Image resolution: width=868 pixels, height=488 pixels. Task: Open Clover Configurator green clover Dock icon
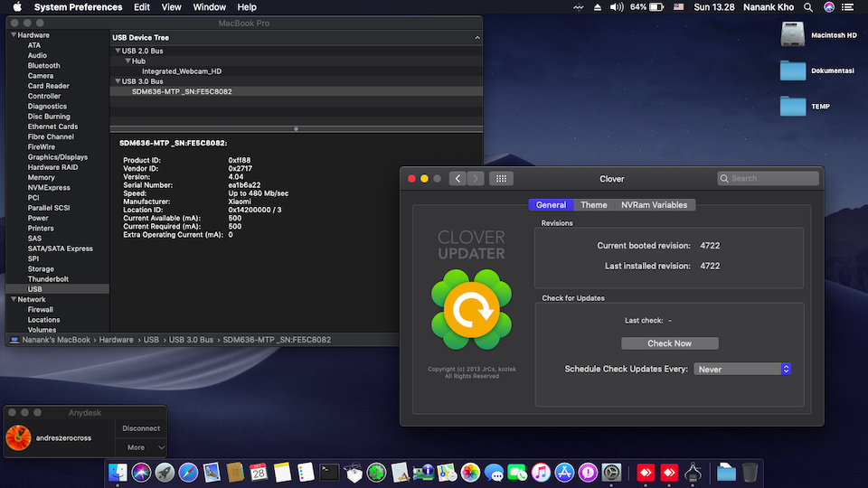pos(376,473)
